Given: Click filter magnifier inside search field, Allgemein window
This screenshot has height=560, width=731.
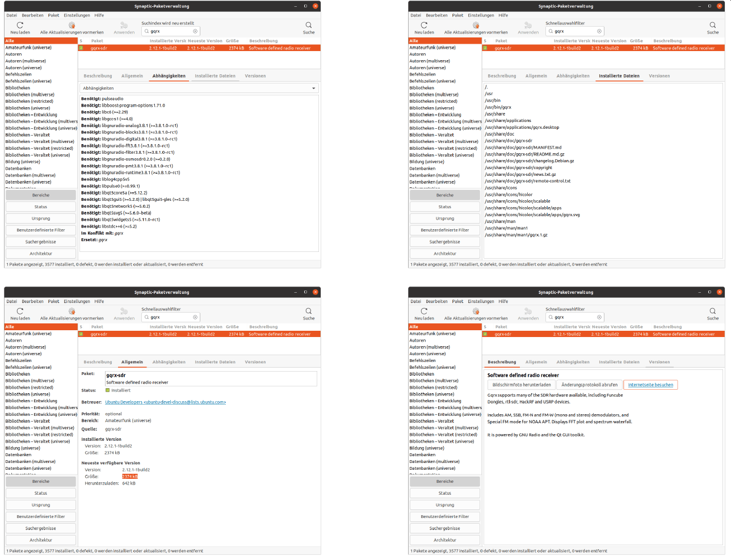Looking at the screenshot, I should tap(146, 317).
